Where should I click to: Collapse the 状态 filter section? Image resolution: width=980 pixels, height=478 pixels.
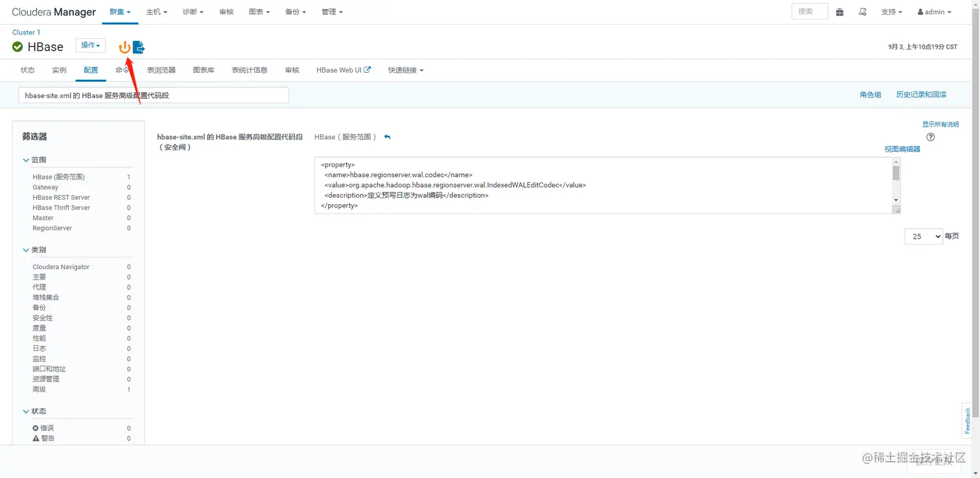(35, 411)
